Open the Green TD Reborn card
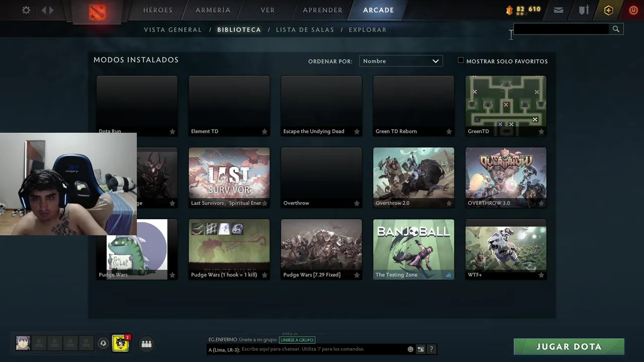This screenshot has height=362, width=644. 414,106
